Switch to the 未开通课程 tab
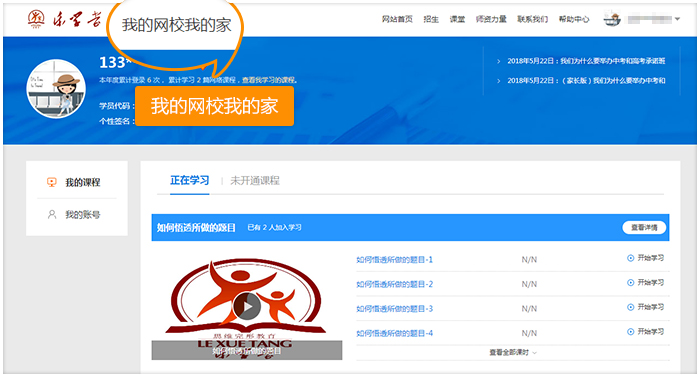The width and height of the screenshot is (700, 377). pos(254,180)
